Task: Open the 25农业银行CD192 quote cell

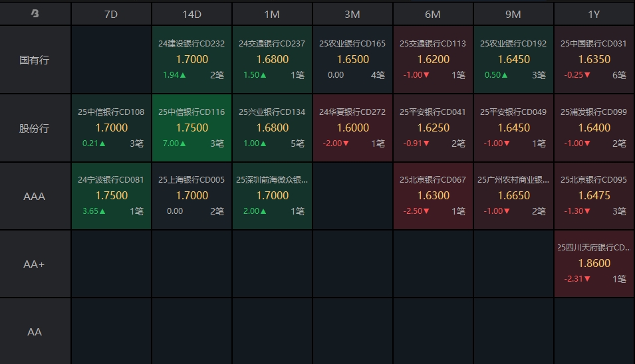Action: [x=513, y=60]
